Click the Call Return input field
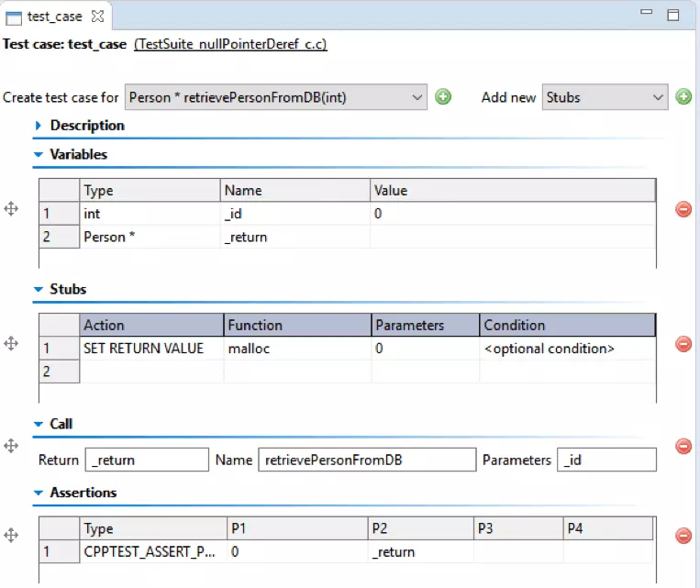 click(147, 460)
